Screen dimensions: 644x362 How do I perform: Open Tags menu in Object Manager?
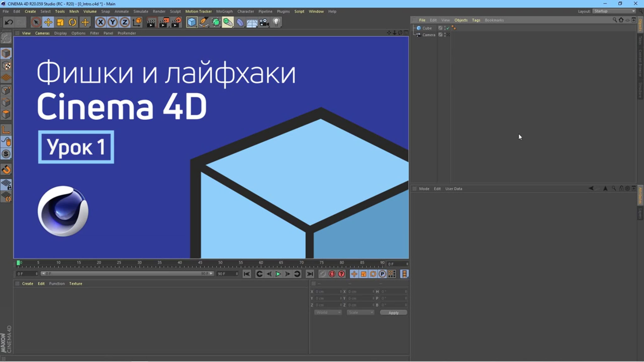point(476,20)
